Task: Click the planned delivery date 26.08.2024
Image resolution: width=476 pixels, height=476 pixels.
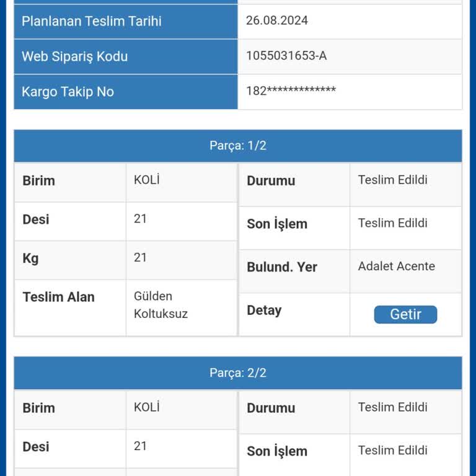Action: (x=277, y=20)
